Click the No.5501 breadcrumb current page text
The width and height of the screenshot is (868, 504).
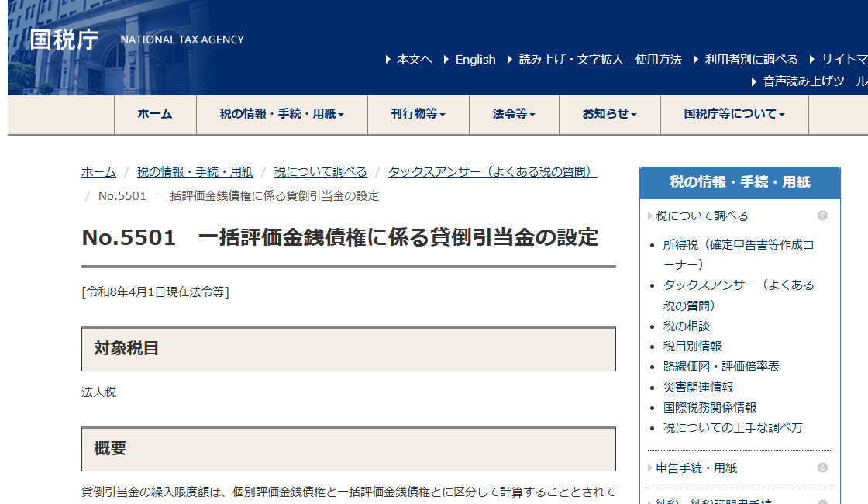coord(239,196)
